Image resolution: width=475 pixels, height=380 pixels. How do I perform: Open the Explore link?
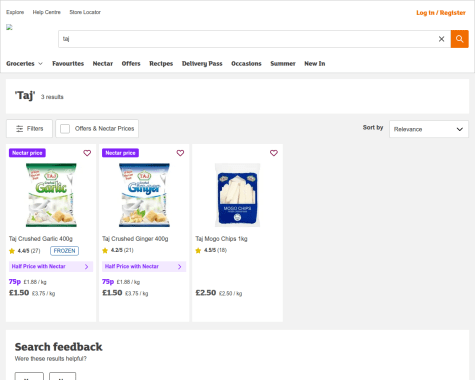pos(15,12)
